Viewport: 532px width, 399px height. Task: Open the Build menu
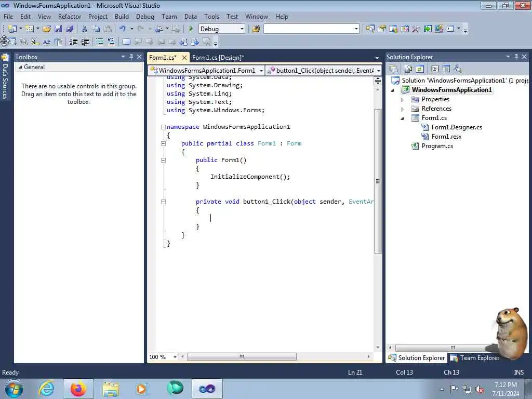coord(122,16)
